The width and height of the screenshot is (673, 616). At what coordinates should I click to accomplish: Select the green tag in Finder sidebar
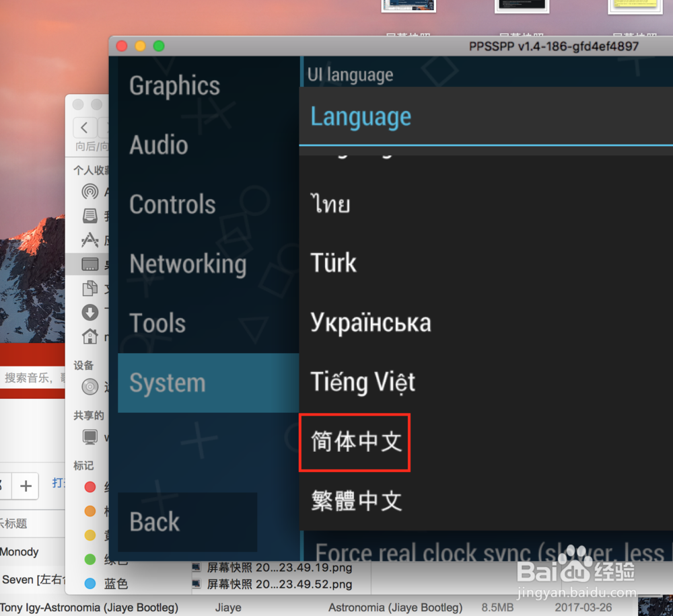click(90, 559)
